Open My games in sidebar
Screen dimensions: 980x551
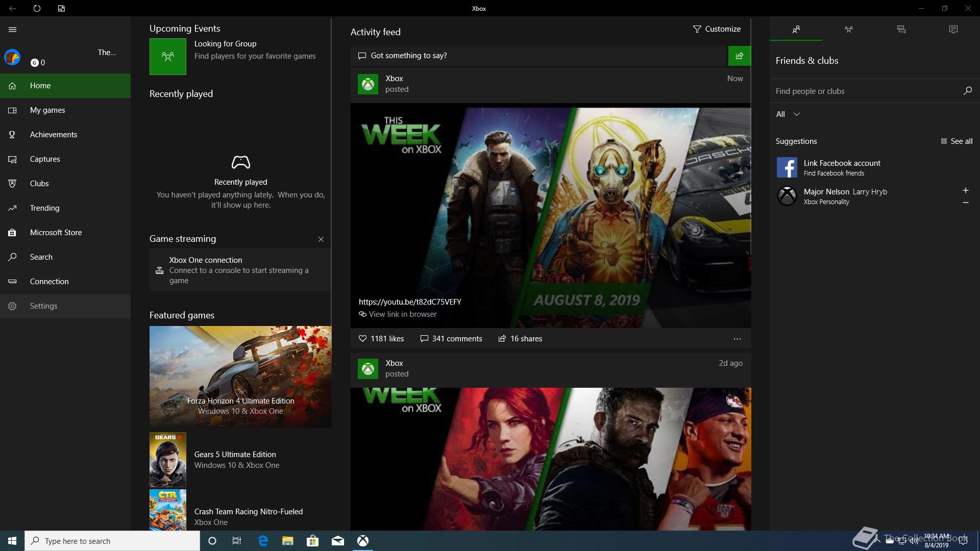[65, 110]
